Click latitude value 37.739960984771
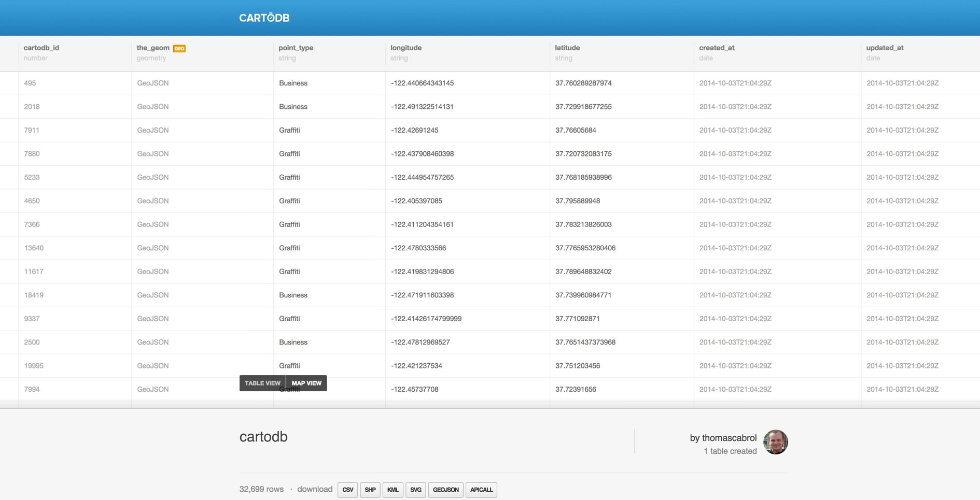This screenshot has width=980, height=500. pos(583,295)
